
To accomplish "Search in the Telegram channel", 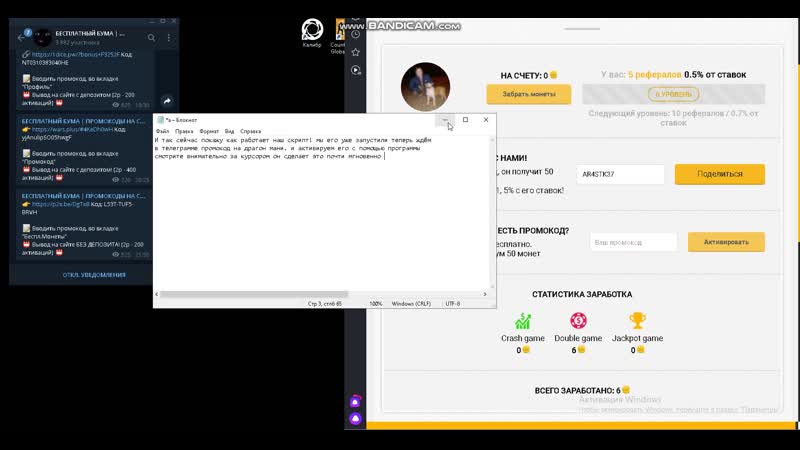I will pos(152,38).
